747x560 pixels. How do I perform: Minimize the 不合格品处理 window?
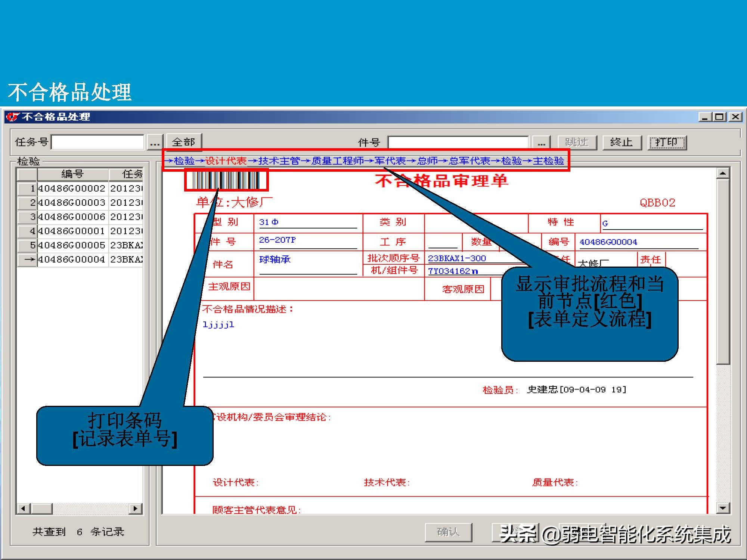pos(704,117)
